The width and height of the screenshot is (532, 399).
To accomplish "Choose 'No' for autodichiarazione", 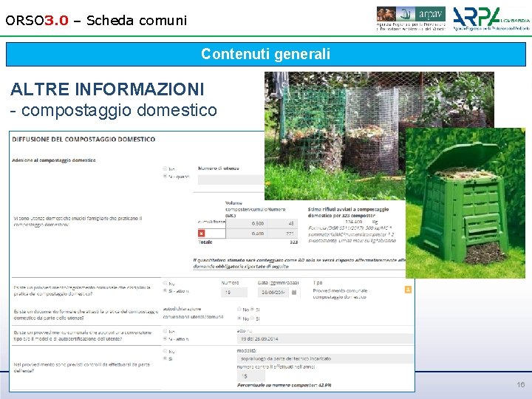I will tap(239, 309).
